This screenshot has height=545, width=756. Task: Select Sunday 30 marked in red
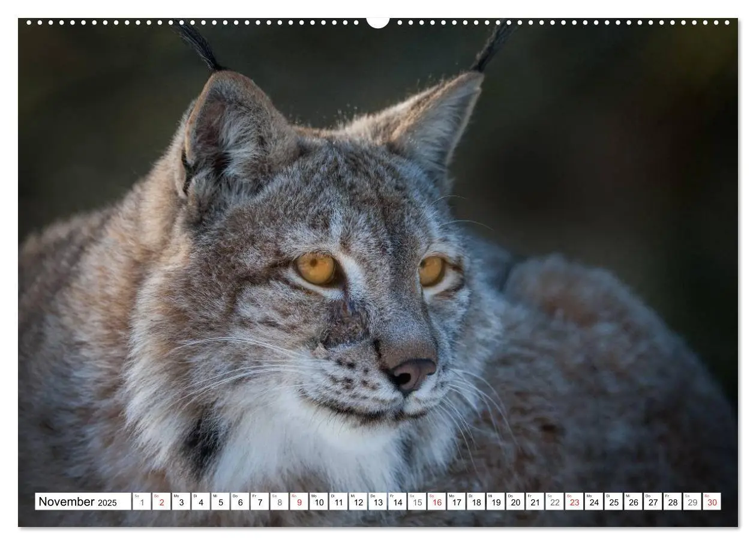(712, 502)
